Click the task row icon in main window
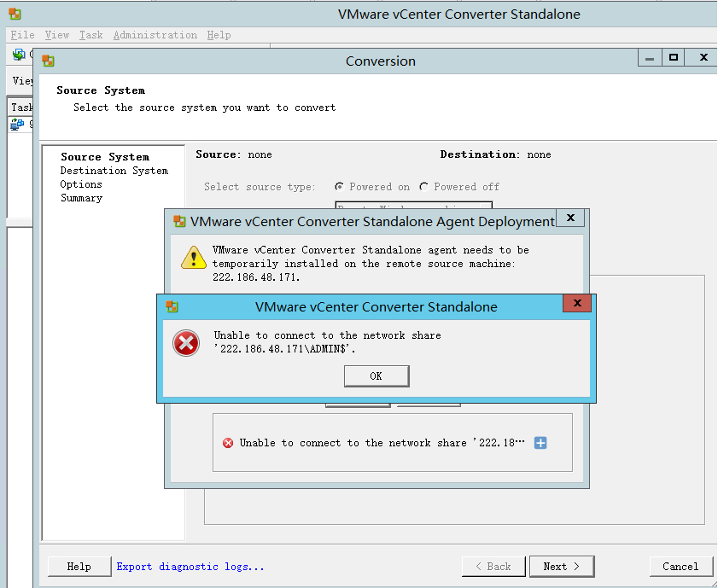Image resolution: width=718 pixels, height=588 pixels. click(17, 124)
